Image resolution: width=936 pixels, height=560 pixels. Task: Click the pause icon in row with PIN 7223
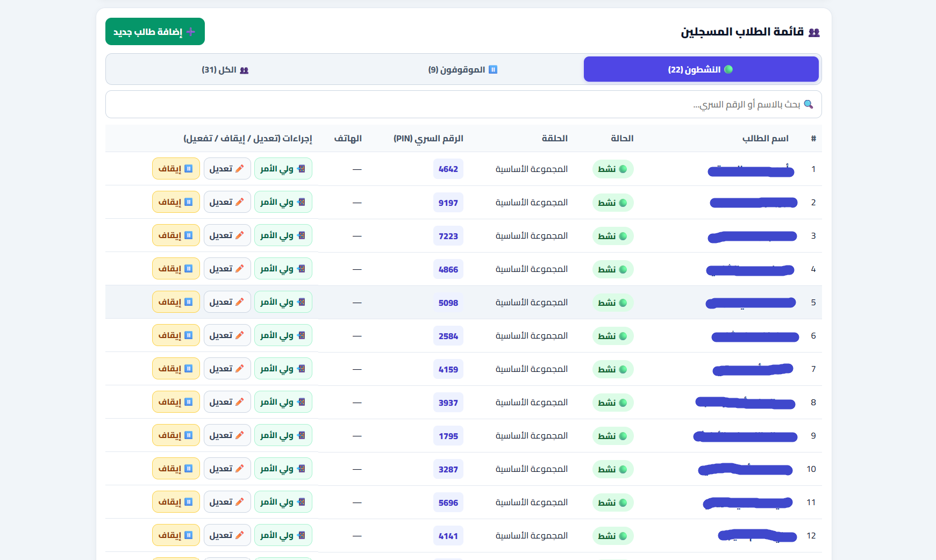click(x=189, y=235)
